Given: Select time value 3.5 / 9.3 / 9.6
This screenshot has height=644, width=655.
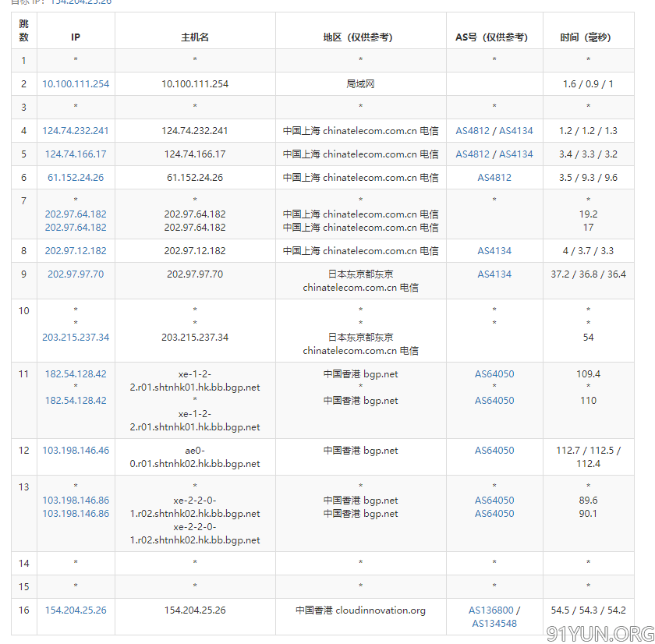Looking at the screenshot, I should 588,178.
